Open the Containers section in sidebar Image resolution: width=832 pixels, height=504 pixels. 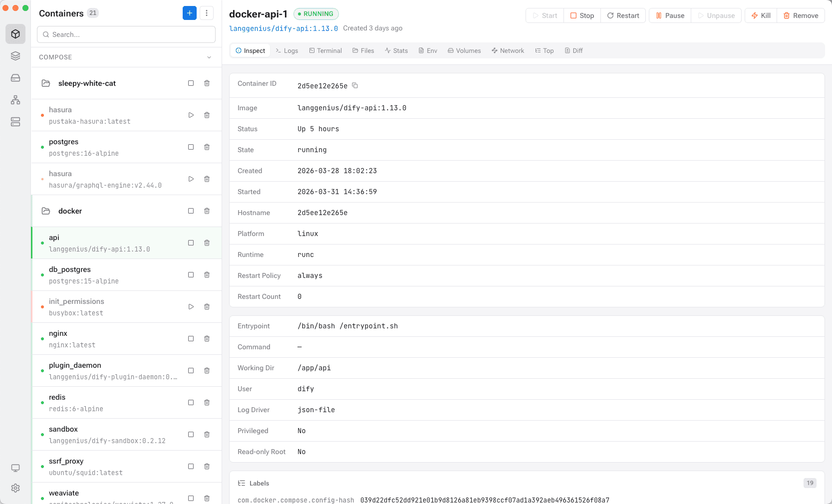[x=15, y=34]
